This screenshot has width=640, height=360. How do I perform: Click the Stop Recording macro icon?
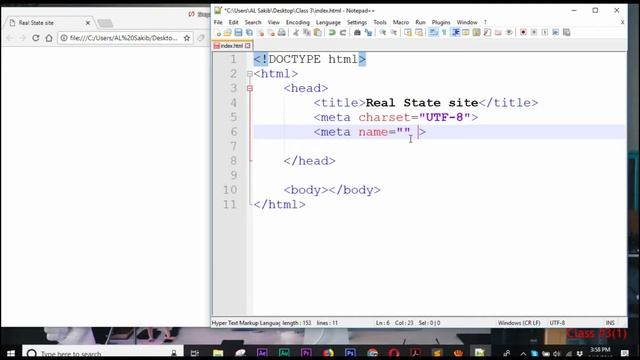(534, 33)
